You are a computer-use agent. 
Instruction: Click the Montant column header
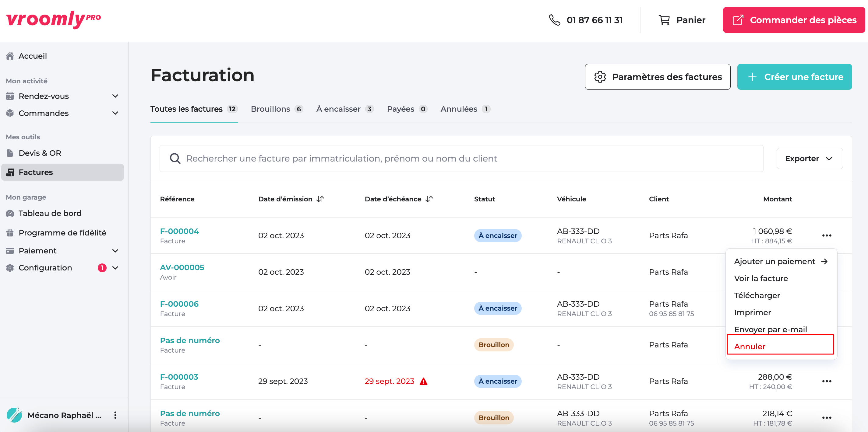tap(778, 199)
